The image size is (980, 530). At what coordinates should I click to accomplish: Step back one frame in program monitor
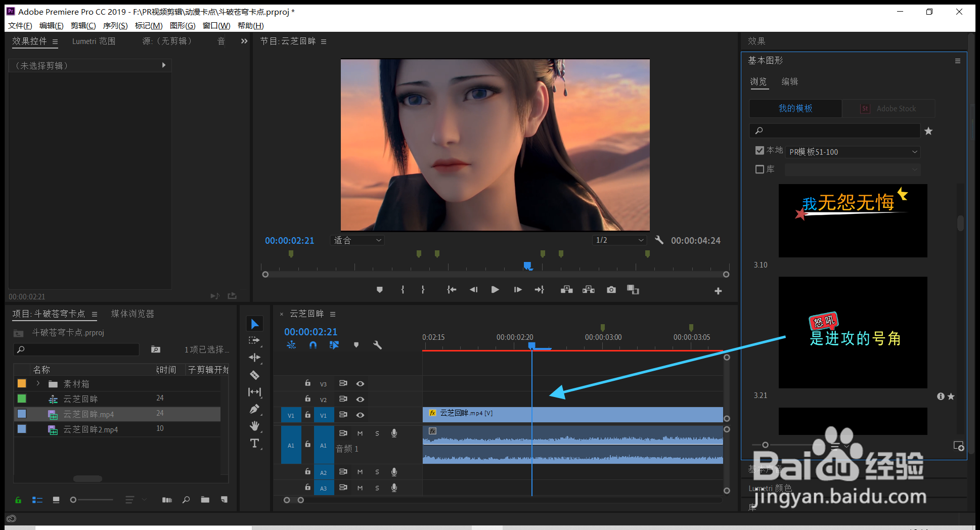(x=473, y=290)
